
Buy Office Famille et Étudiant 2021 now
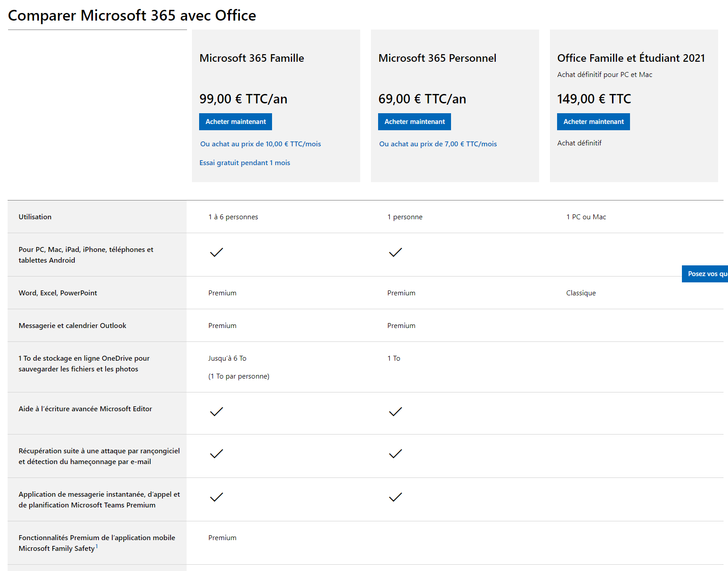[x=593, y=122]
